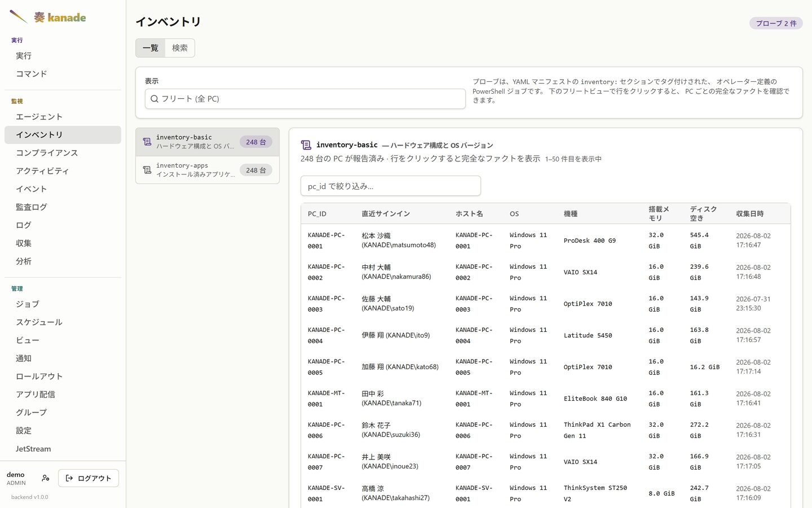Select the inventory-apps probe entry
This screenshot has height=508, width=812.
click(x=208, y=170)
